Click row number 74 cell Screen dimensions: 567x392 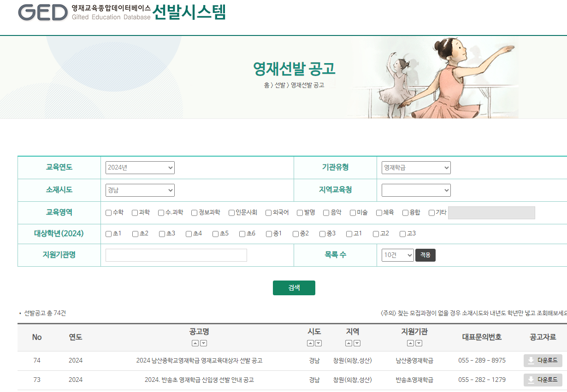[37, 361]
